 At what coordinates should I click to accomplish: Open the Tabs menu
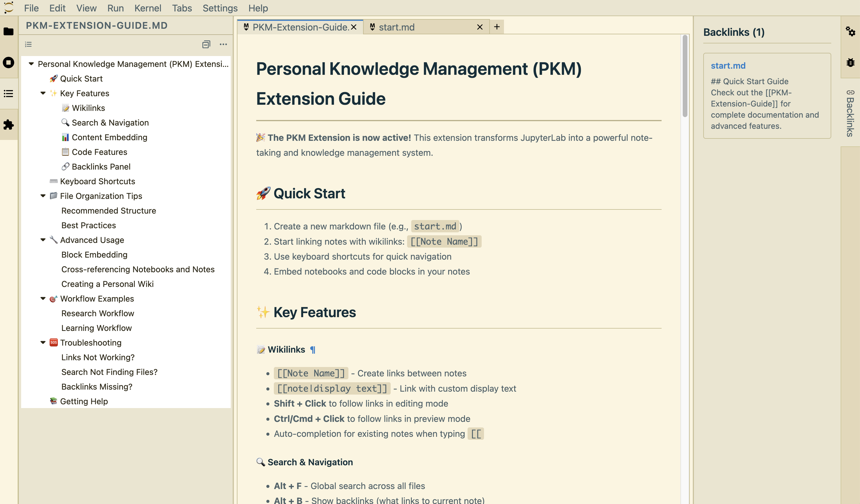click(182, 8)
